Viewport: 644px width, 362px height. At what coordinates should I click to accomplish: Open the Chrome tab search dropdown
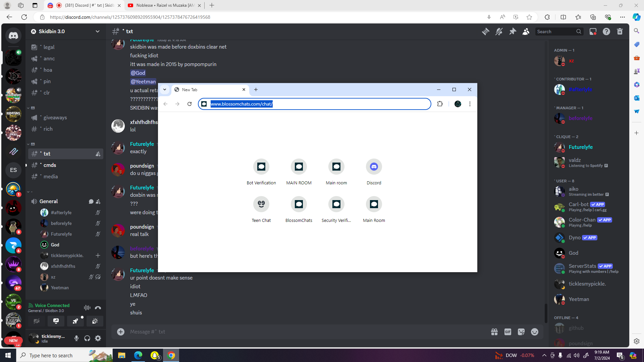point(165,90)
